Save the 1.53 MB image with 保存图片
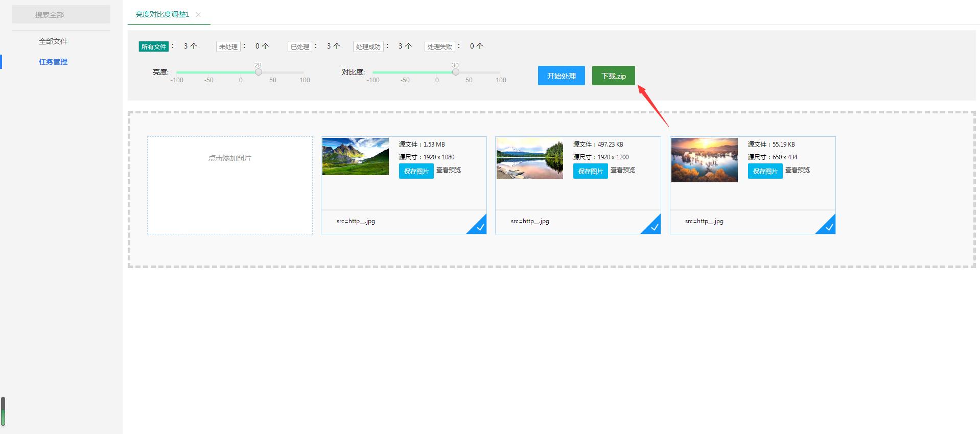This screenshot has width=980, height=434. [416, 171]
